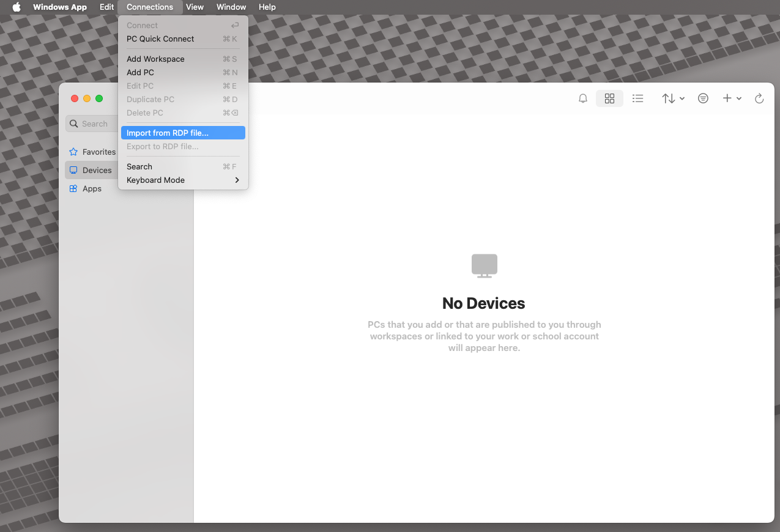The height and width of the screenshot is (532, 780).
Task: Click the green zoom window button
Action: 99,98
